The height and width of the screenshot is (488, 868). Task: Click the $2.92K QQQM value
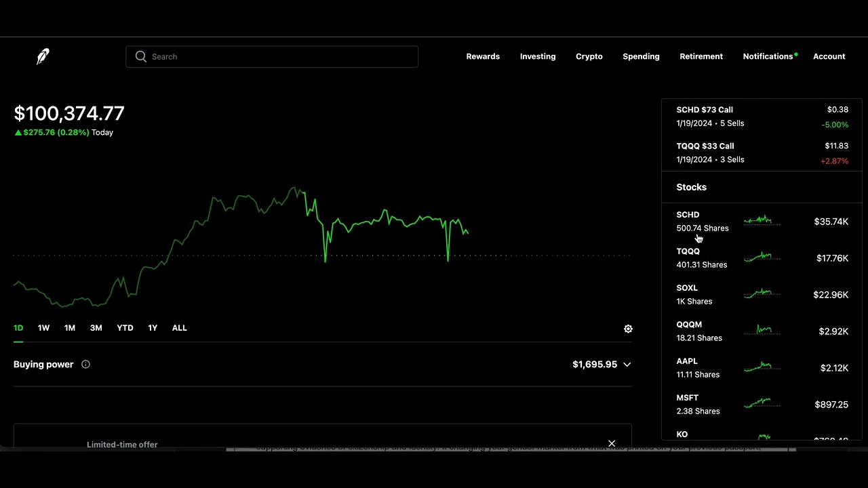coord(834,331)
